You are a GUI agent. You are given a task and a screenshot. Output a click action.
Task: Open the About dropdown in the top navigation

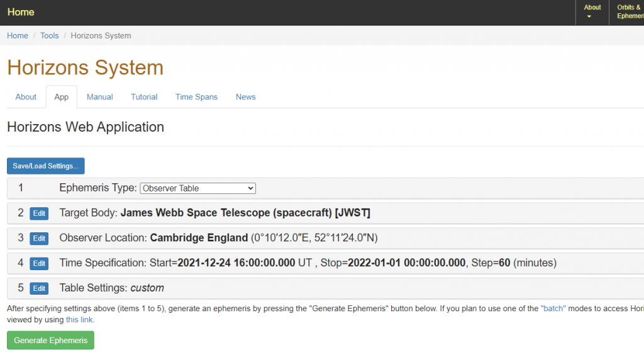[592, 13]
